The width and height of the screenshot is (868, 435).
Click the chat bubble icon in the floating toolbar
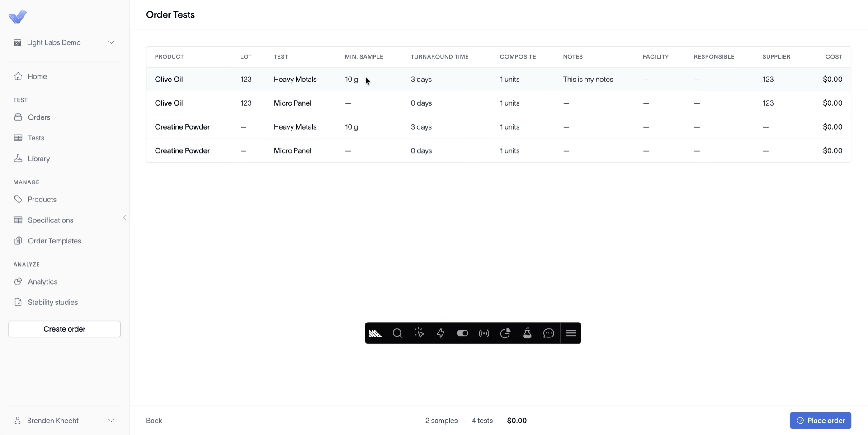[549, 333]
